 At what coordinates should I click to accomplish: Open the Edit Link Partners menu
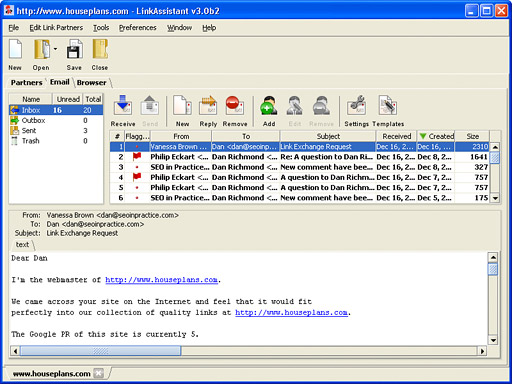tap(56, 28)
